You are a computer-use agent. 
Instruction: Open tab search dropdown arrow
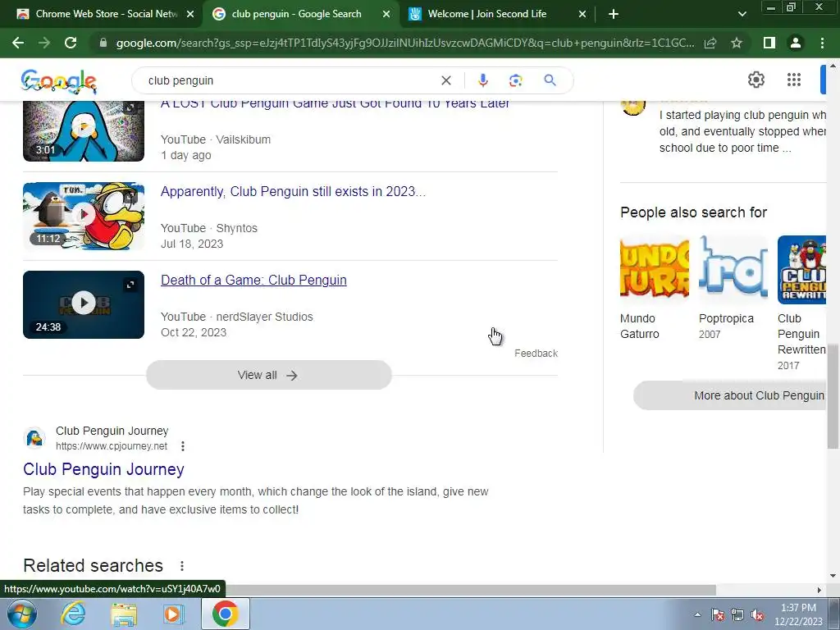(742, 15)
